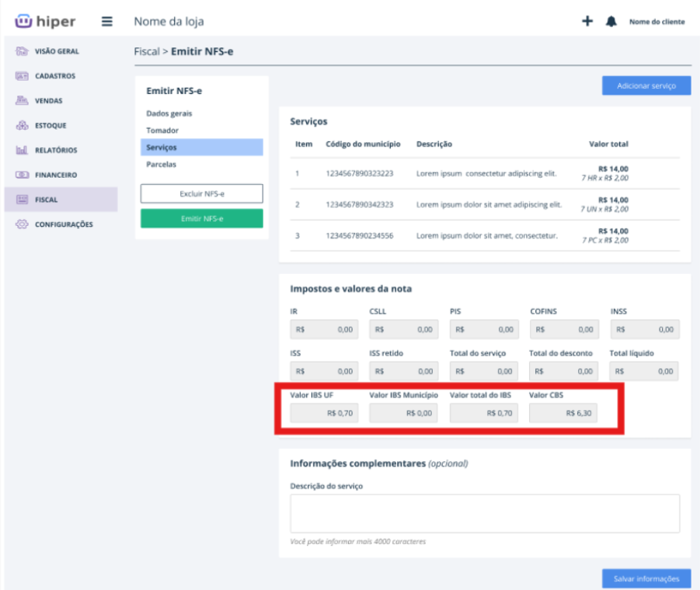Click the Fiscal sidebar icon
The width and height of the screenshot is (700, 590).
click(x=22, y=200)
